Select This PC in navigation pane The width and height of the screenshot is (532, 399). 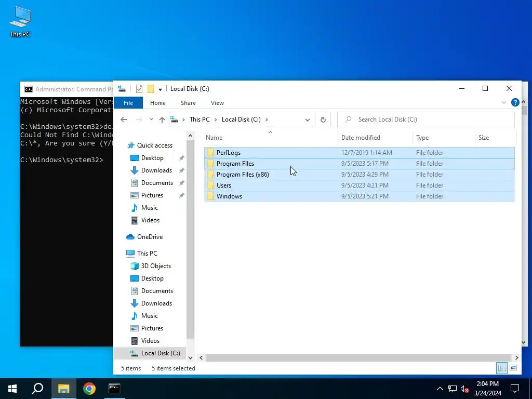147,254
